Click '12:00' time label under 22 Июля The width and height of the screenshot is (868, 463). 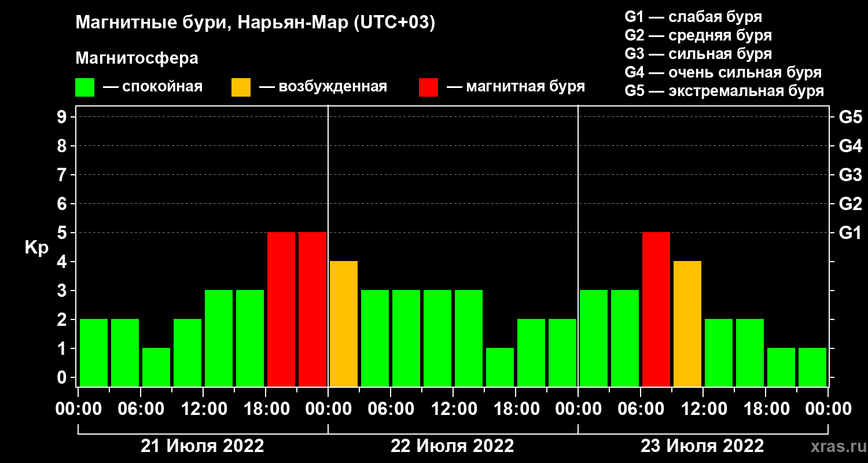453,409
